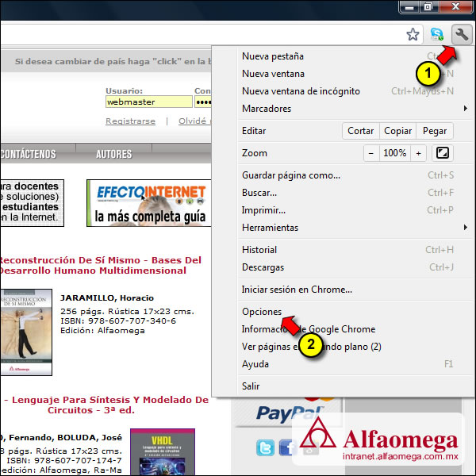This screenshot has height=476, width=476.
Task: Open the Facebook icon below PayPal
Action: coord(286,447)
